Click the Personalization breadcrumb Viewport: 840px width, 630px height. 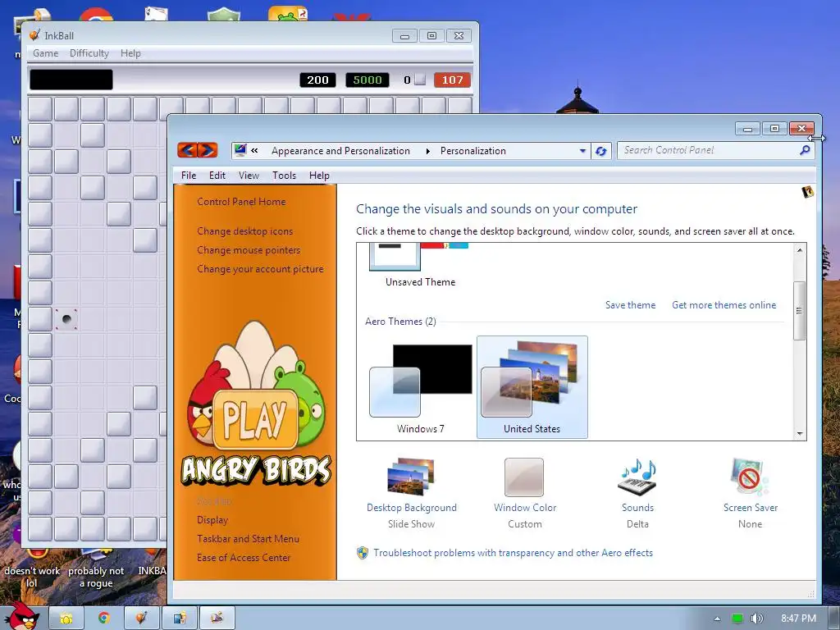point(473,151)
